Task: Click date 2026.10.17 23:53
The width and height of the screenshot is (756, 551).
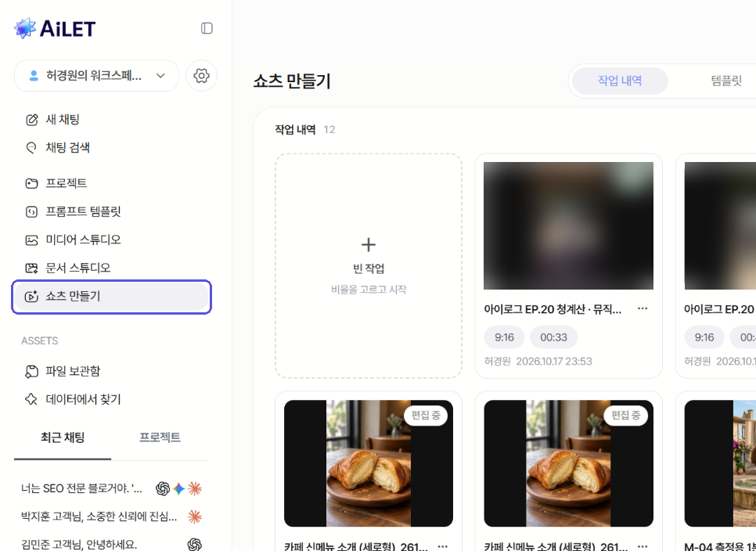Action: click(x=554, y=361)
